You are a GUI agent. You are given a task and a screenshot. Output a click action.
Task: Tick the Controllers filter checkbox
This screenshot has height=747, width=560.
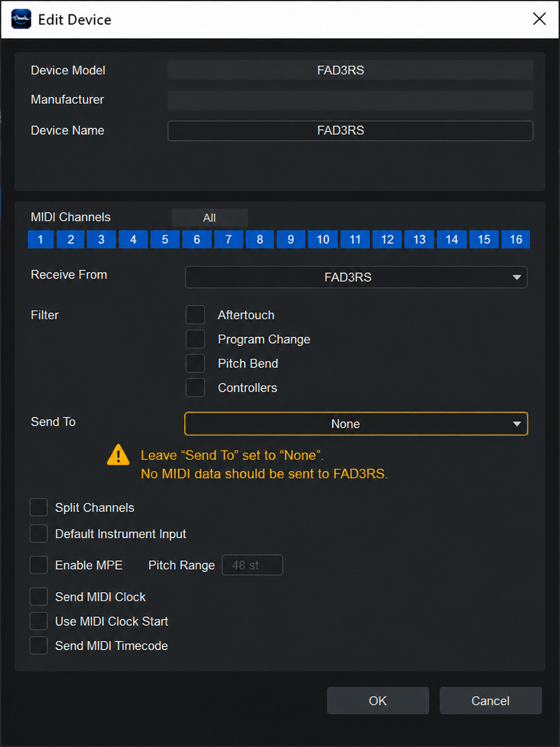pyautogui.click(x=195, y=387)
